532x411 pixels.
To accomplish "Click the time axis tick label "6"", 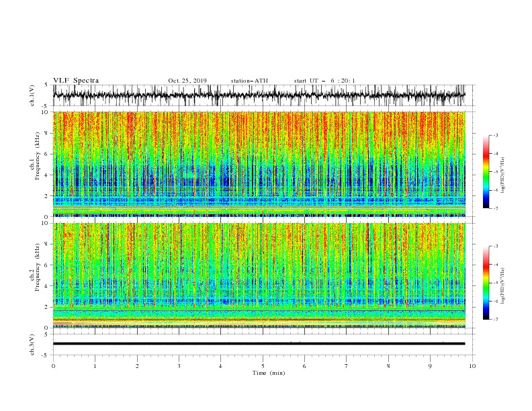I will [304, 366].
